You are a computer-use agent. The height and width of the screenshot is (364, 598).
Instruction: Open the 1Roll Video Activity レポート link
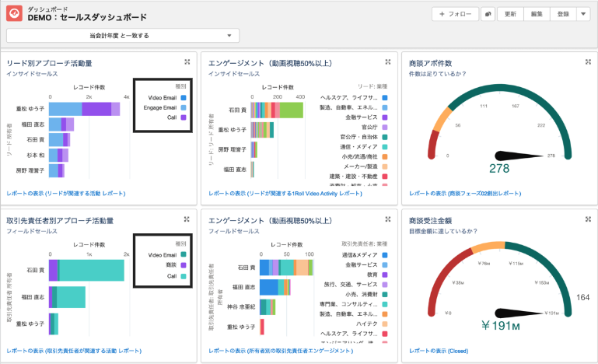[285, 194]
